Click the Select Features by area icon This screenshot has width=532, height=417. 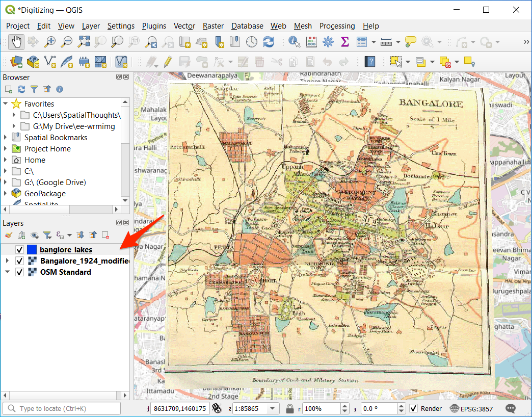(395, 62)
